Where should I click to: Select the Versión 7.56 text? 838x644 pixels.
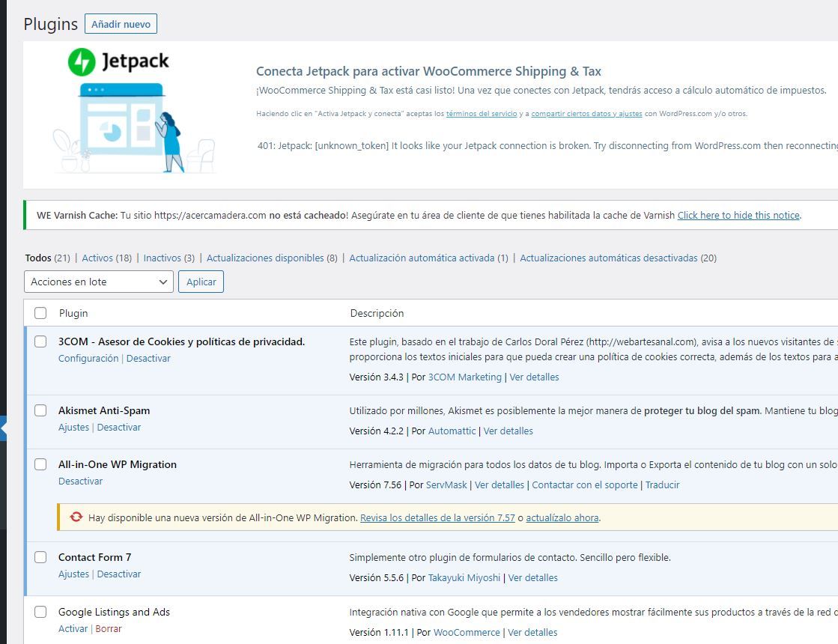(375, 485)
